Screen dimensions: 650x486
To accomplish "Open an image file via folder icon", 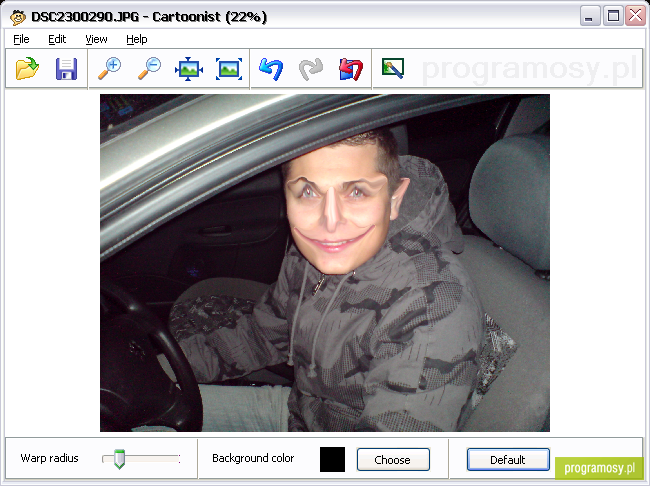I will pyautogui.click(x=27, y=68).
